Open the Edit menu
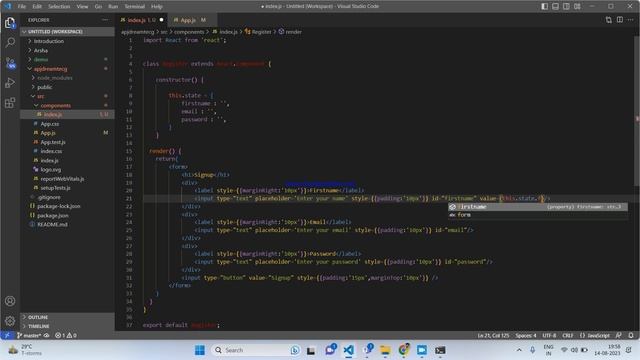This screenshot has height=360, width=640. 37,6
